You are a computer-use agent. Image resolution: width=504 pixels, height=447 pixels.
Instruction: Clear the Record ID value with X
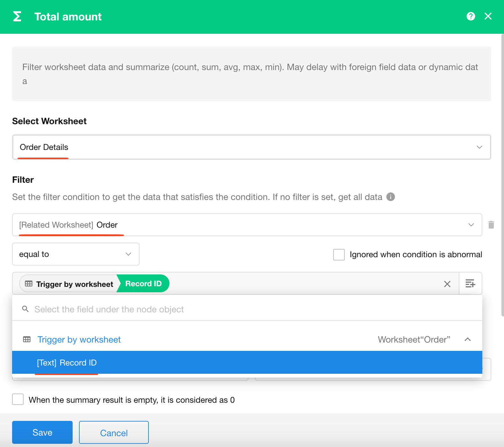(447, 284)
